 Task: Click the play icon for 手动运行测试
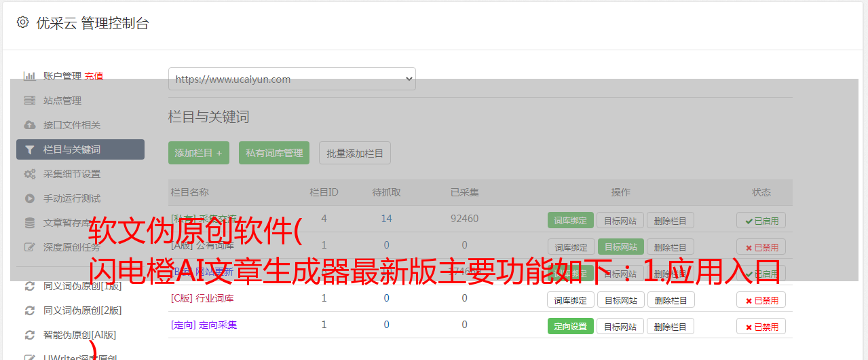click(30, 198)
